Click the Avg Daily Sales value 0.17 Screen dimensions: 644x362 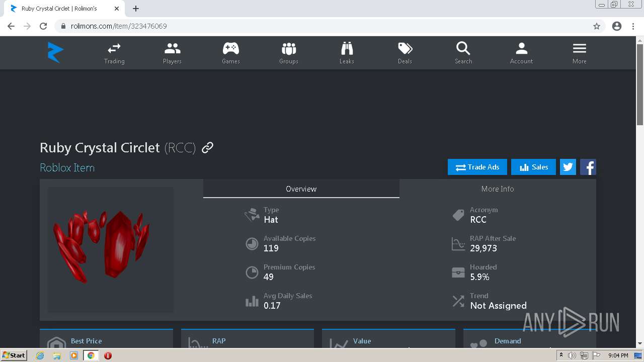point(272,306)
